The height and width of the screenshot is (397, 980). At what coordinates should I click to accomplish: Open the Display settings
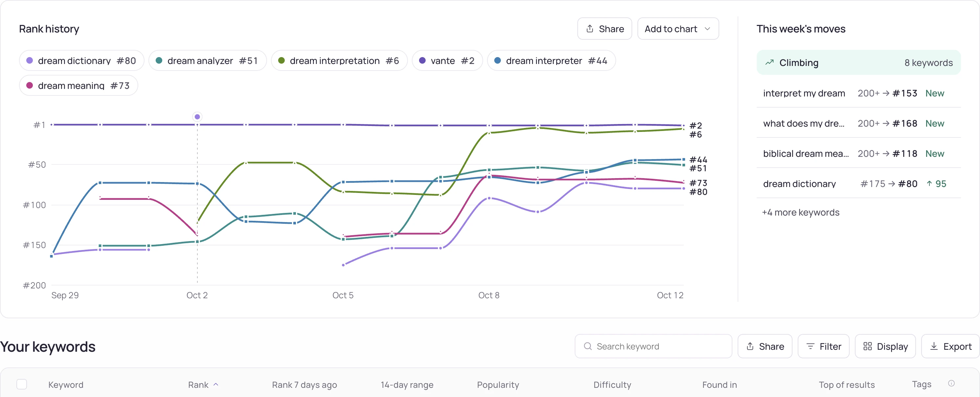pyautogui.click(x=885, y=346)
